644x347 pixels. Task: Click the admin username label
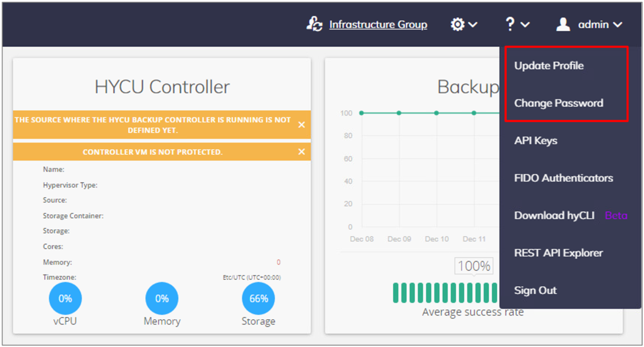click(x=594, y=25)
